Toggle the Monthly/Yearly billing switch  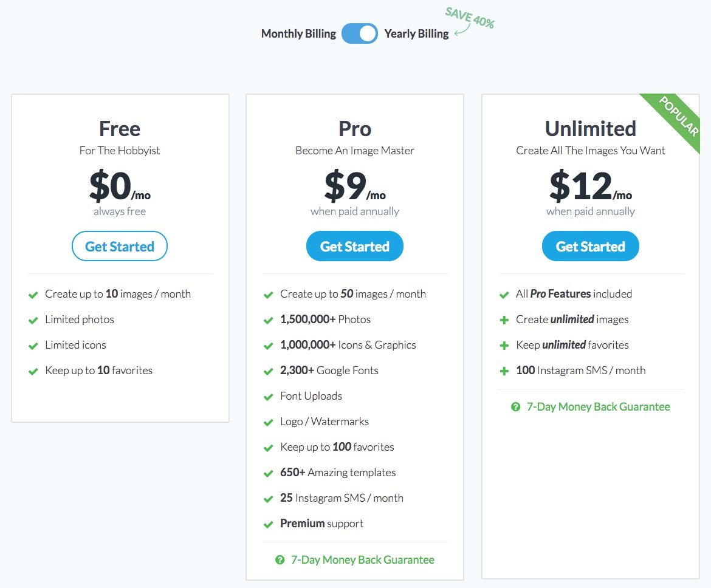360,34
